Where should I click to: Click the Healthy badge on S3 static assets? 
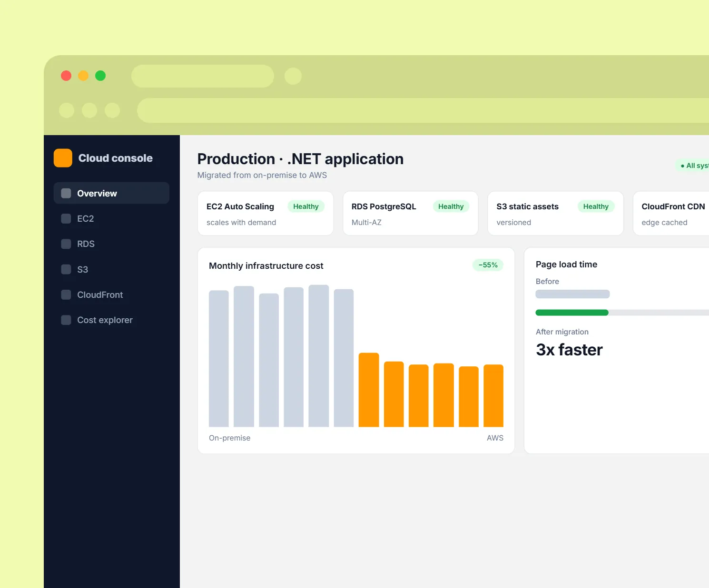pos(596,206)
